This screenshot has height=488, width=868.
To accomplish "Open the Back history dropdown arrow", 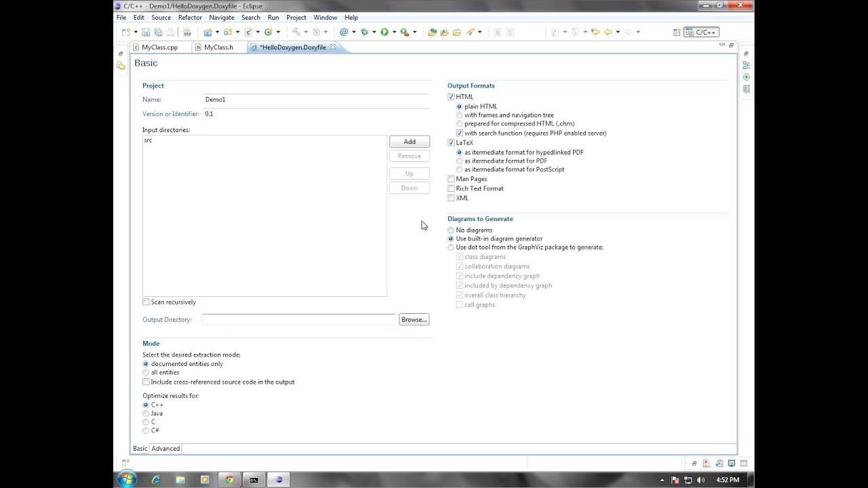I will coord(618,32).
